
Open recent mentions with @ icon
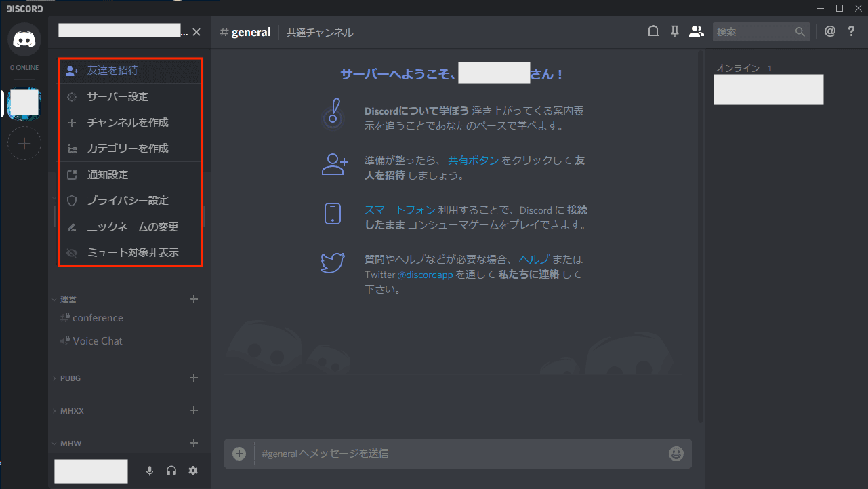[830, 31]
